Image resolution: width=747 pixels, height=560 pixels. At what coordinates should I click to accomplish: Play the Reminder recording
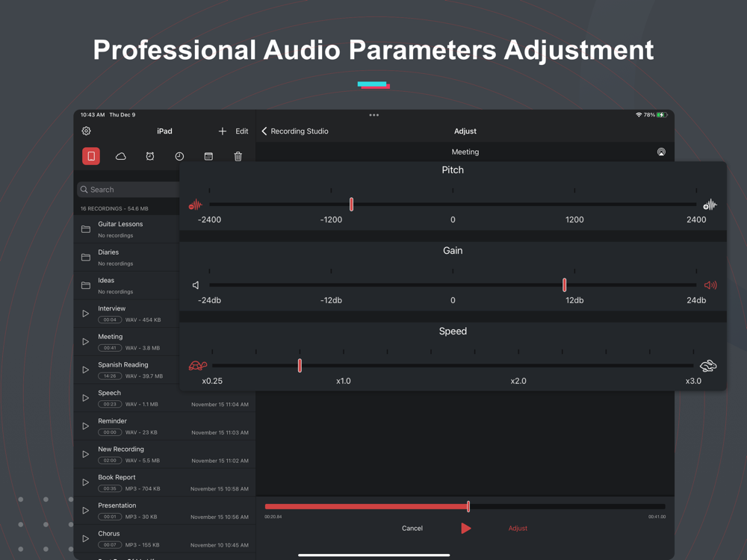[86, 426]
